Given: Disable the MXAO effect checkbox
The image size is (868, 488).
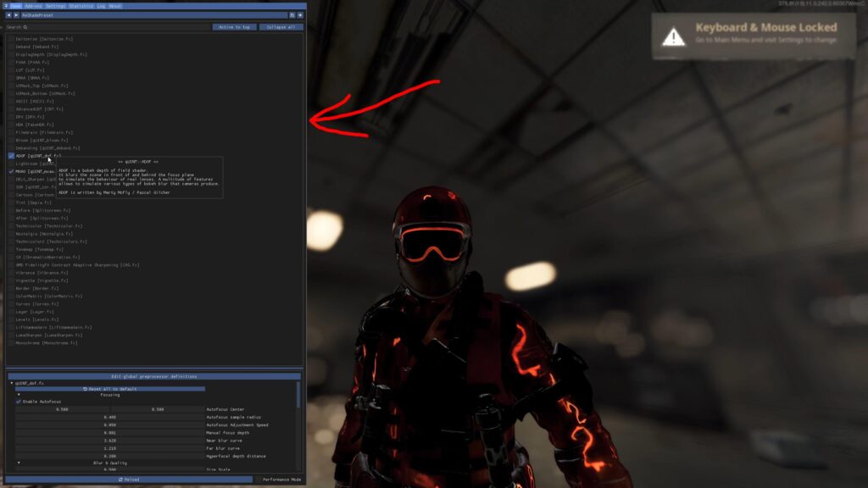Looking at the screenshot, I should [11, 171].
